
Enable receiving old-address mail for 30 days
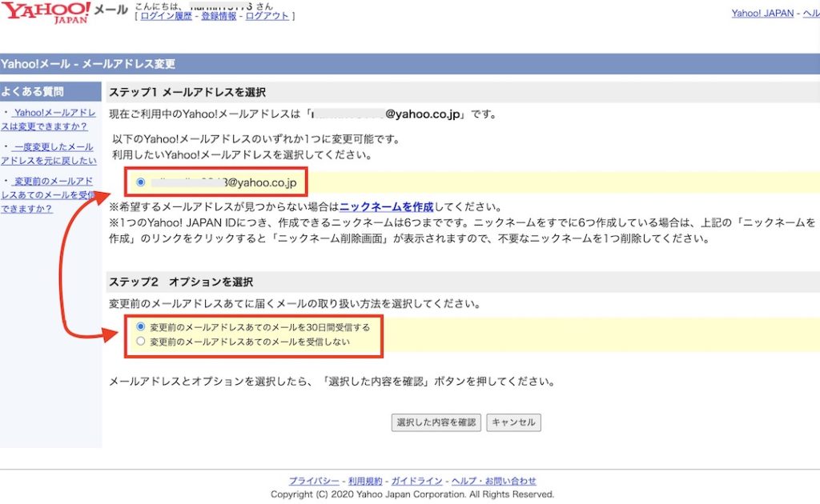coord(141,327)
